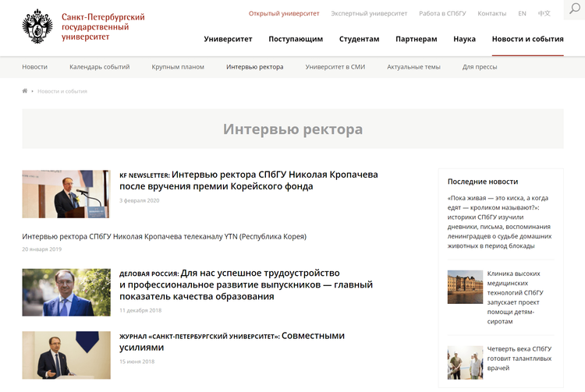The image size is (585, 392).
Task: Select the Наука main menu item
Action: 465,39
